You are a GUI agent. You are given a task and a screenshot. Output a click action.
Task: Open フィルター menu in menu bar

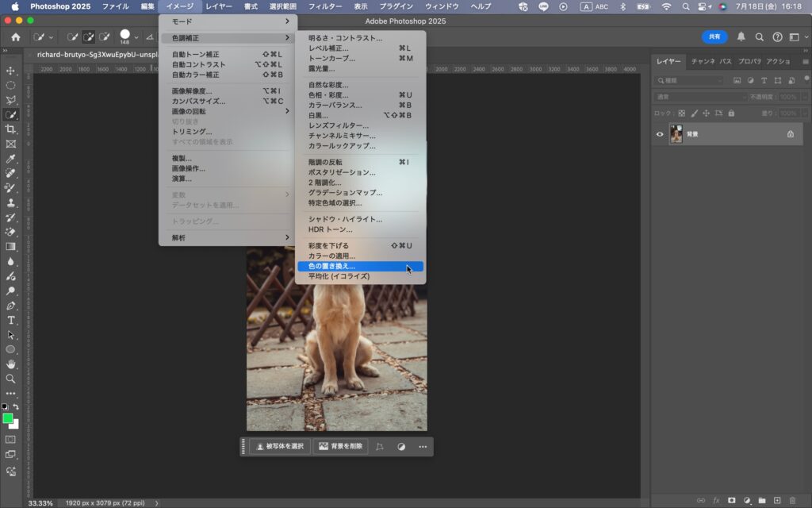324,6
